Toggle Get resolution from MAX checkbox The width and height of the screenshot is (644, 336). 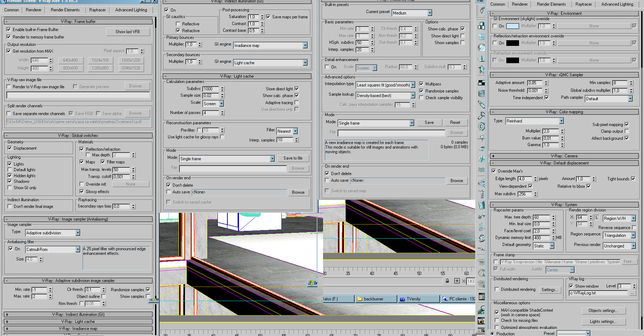click(8, 51)
